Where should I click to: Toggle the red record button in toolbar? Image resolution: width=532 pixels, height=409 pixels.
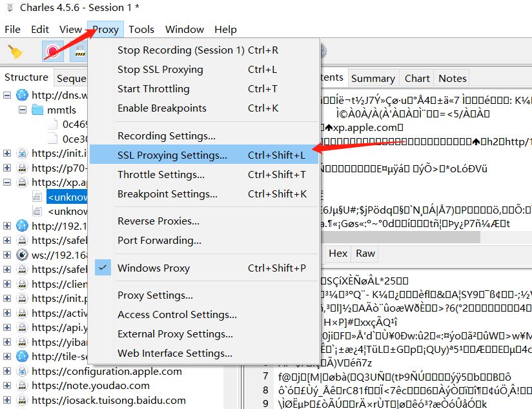coord(52,51)
